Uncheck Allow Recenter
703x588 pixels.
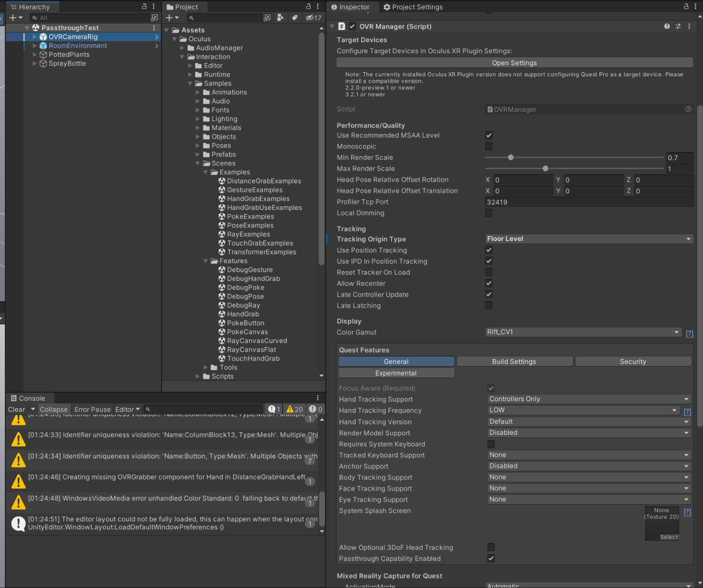tap(489, 283)
